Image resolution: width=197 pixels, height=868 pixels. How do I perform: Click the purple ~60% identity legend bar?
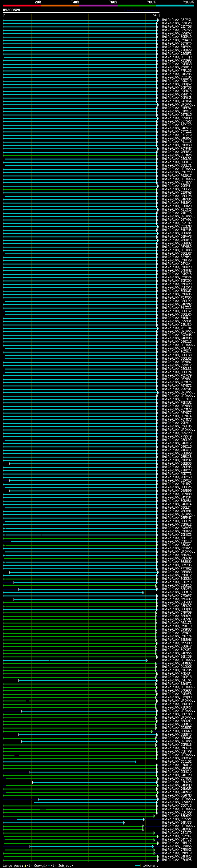click(x=99, y=6)
